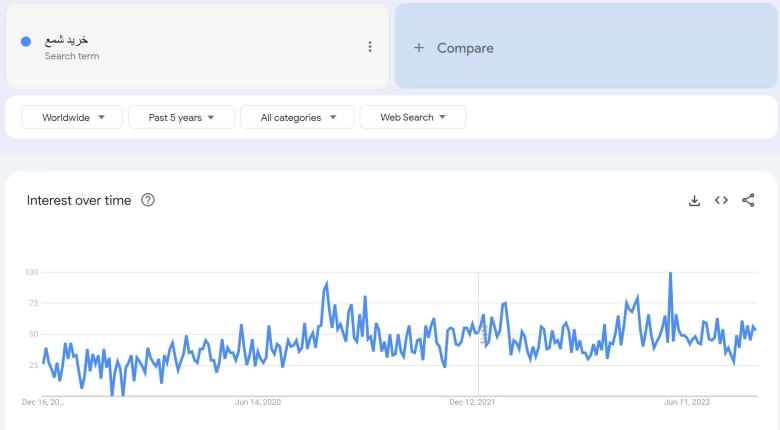
Task: Open the Web Search type dropdown
Action: (x=412, y=117)
